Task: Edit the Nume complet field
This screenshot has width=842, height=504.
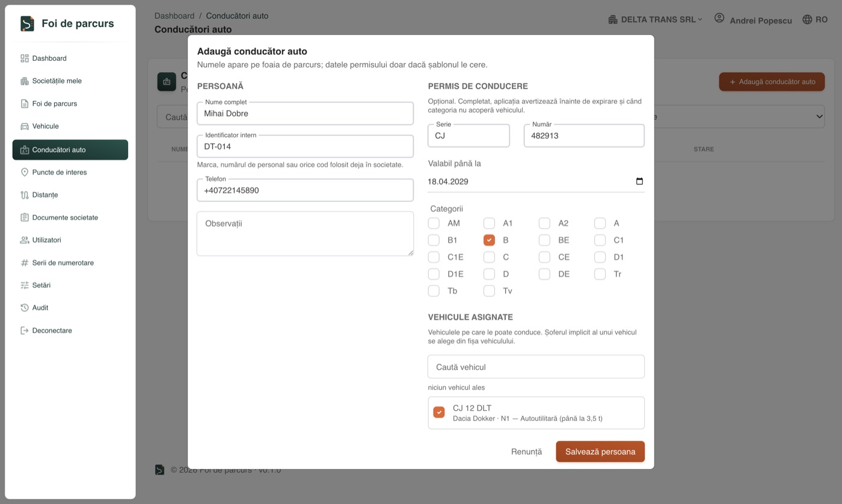Action: coord(305,113)
